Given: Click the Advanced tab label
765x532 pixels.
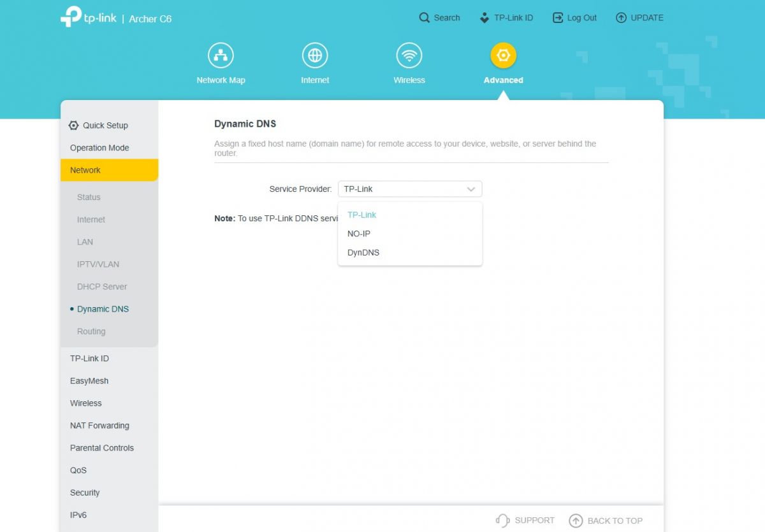Looking at the screenshot, I should point(504,80).
